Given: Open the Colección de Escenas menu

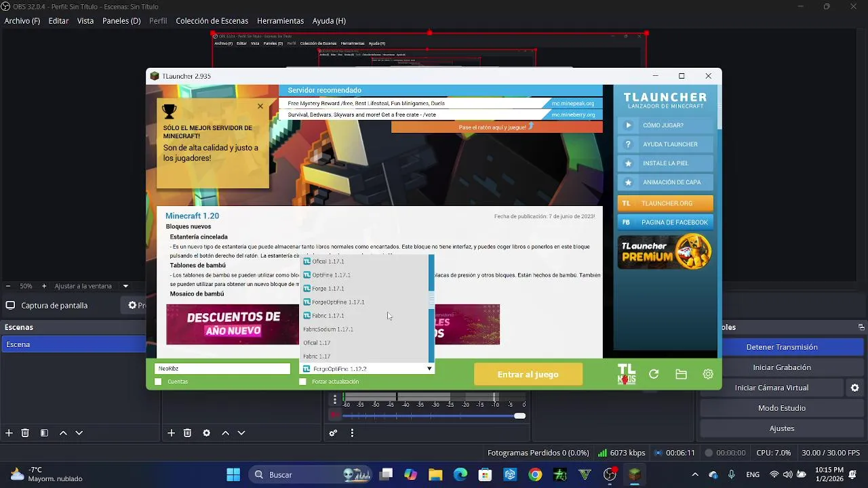Looking at the screenshot, I should [212, 21].
